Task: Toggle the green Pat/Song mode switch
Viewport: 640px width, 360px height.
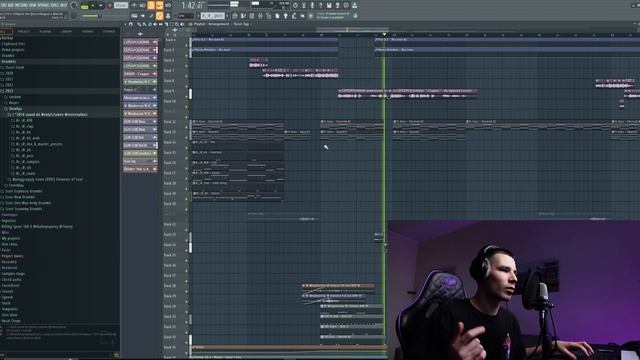Action: [84, 6]
